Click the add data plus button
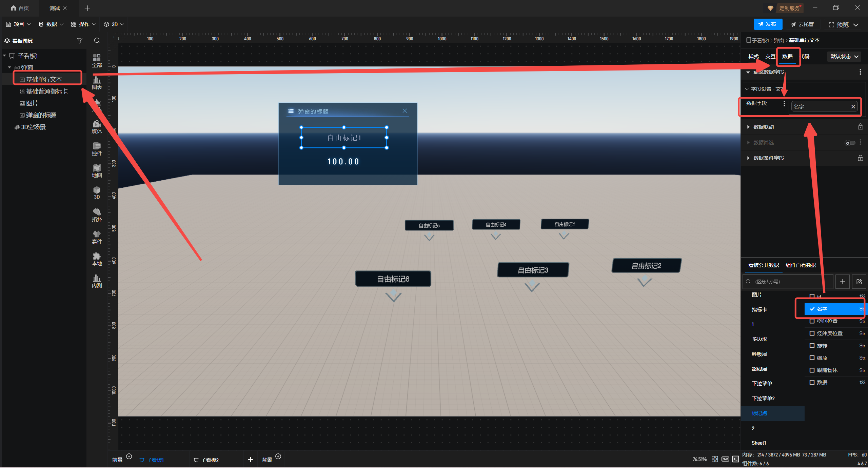The width and height of the screenshot is (868, 468). click(842, 282)
